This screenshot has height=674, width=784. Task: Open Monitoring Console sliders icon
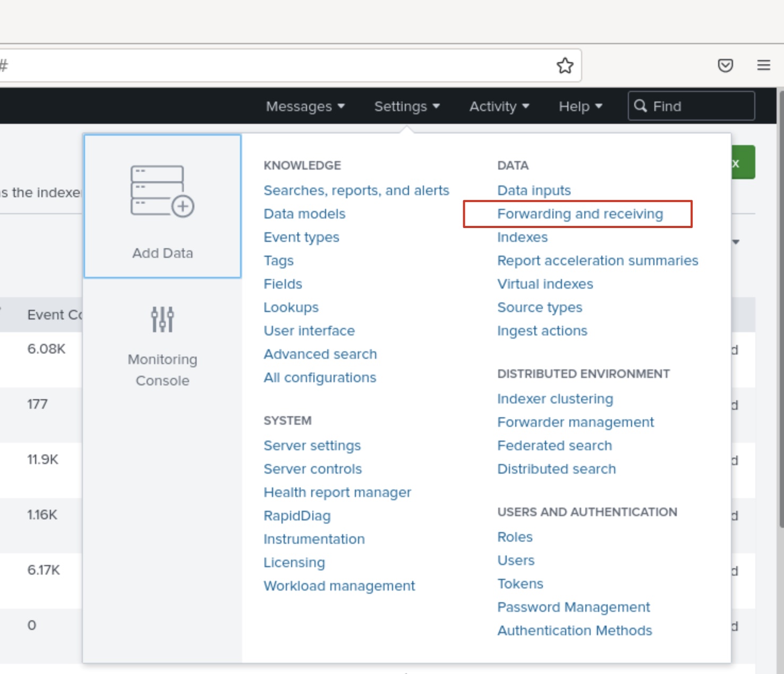[163, 319]
